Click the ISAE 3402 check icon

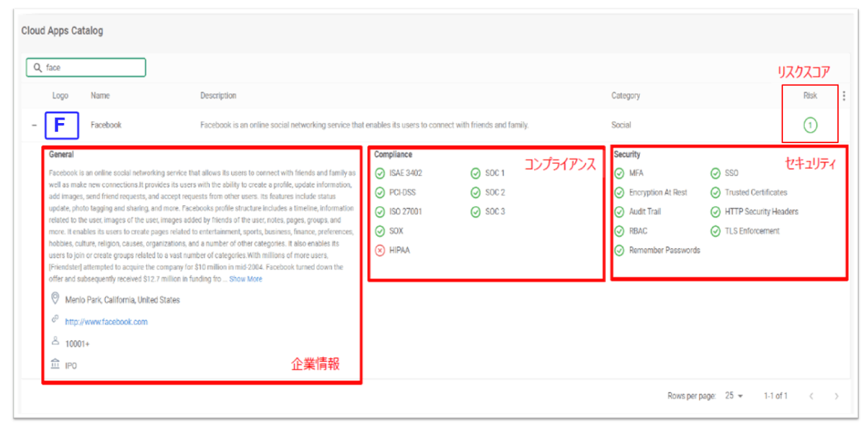pyautogui.click(x=380, y=174)
